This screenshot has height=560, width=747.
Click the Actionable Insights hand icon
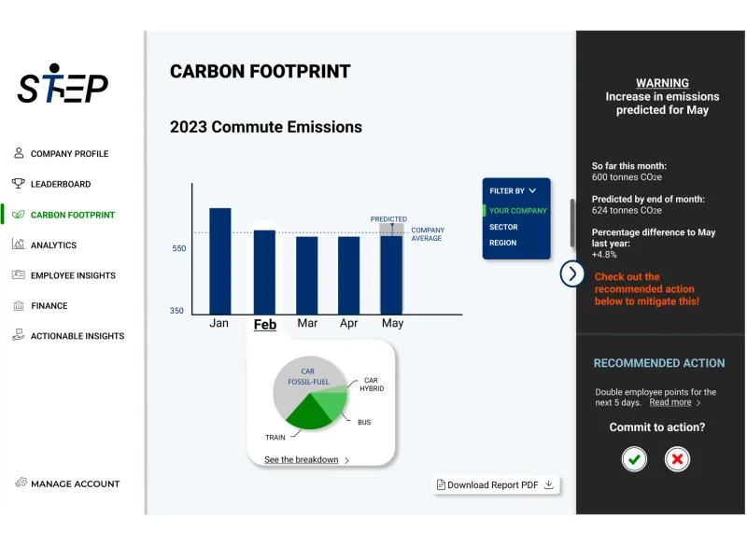point(18,335)
